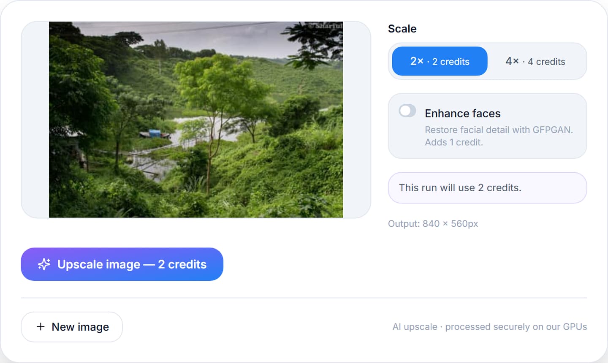
Task: Click the '4 credits' text in the scale selector
Action: click(546, 62)
